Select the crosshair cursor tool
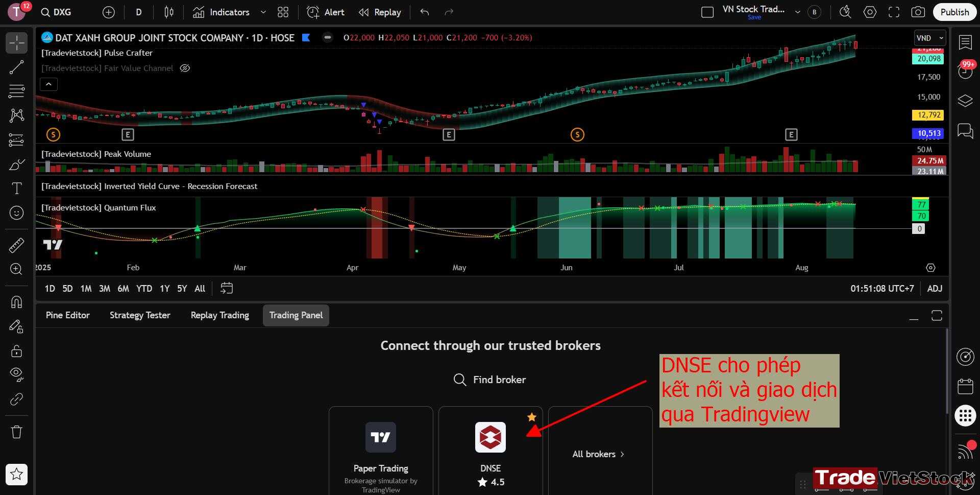This screenshot has height=495, width=980. 16,43
